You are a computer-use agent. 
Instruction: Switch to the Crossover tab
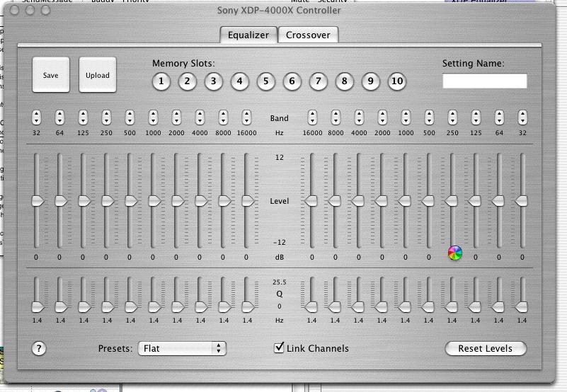tap(308, 35)
